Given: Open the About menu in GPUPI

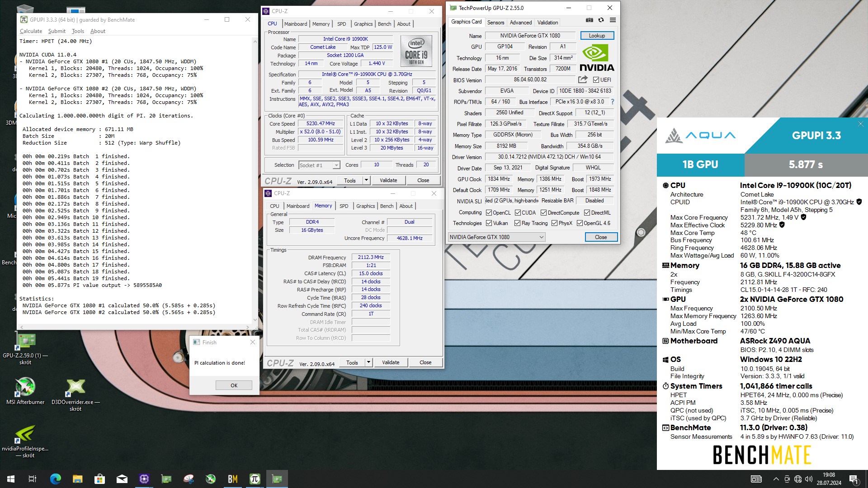Looking at the screenshot, I should pos(98,31).
